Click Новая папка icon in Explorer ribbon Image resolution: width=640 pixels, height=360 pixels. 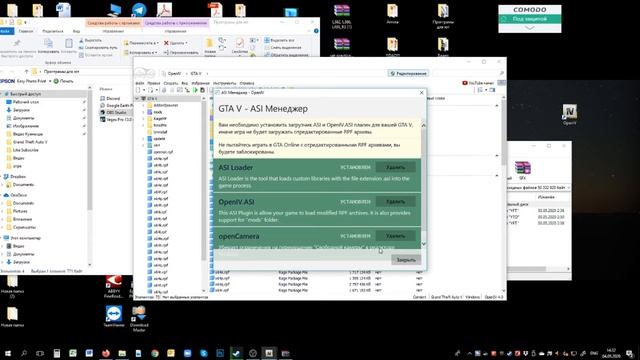[210, 48]
